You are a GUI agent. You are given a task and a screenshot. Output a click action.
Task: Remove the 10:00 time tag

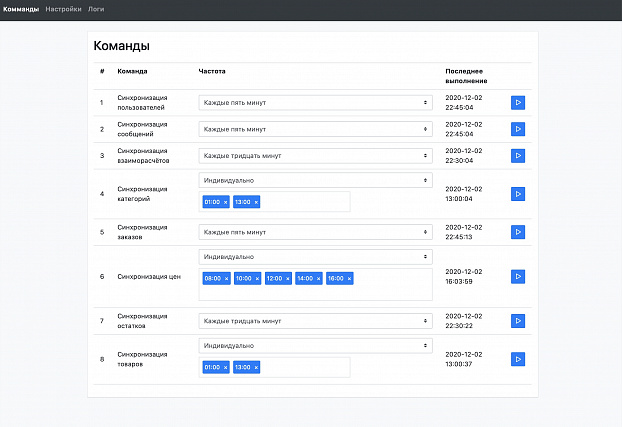coord(257,279)
